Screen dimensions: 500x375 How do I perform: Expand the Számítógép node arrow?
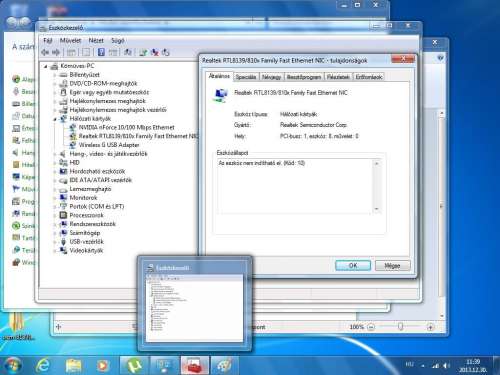coord(55,233)
